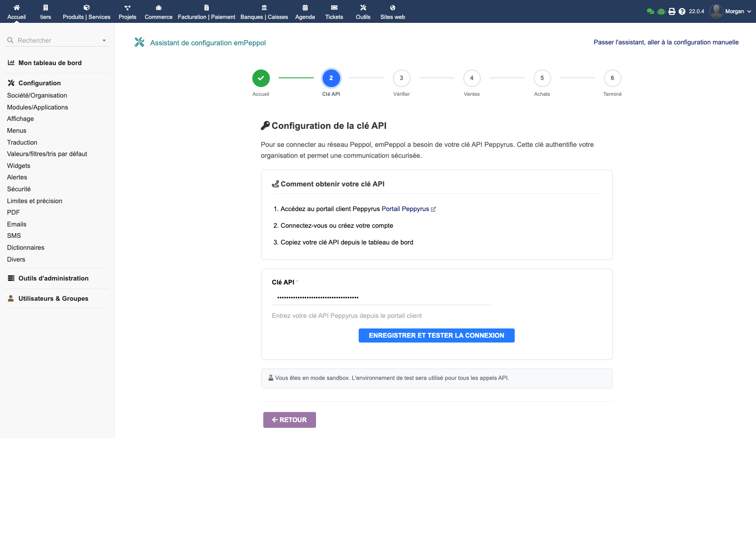Viewport: 756px width, 536px height.
Task: Open Mon tableau de bord
Action: click(50, 63)
